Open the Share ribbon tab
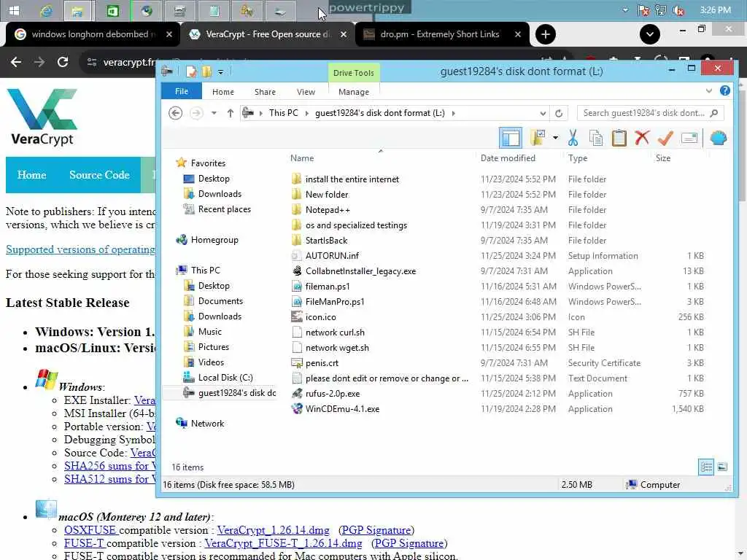This screenshot has width=747, height=560. tap(265, 92)
